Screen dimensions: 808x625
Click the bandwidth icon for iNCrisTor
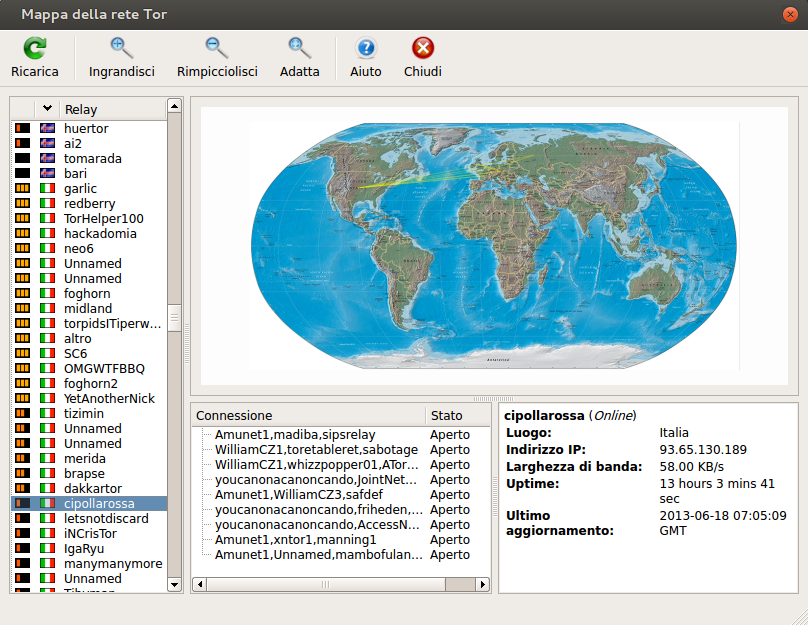click(x=23, y=533)
